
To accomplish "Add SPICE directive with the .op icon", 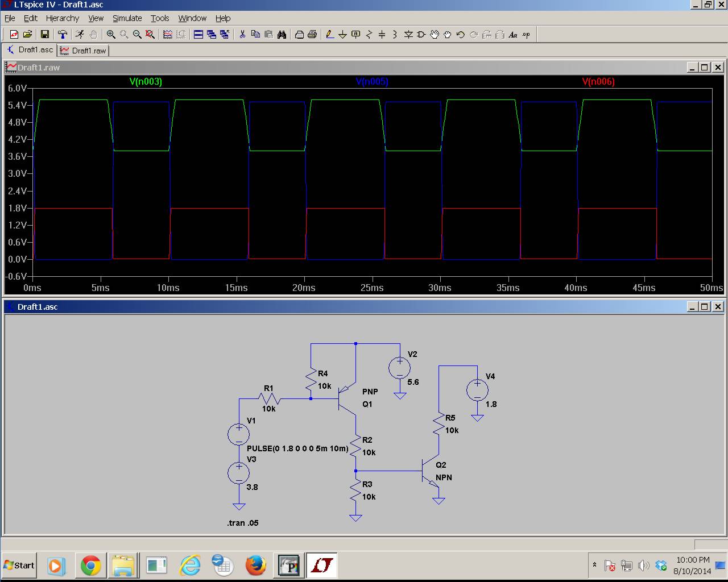I will pos(526,35).
